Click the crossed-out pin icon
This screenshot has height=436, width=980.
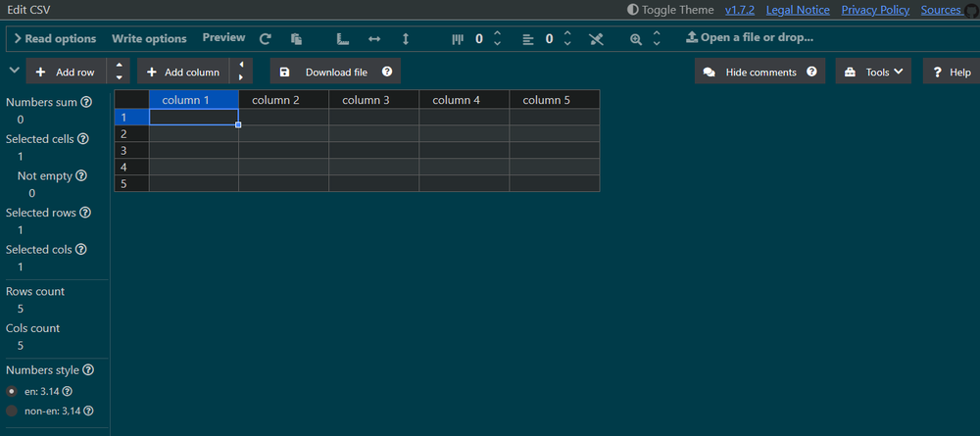596,39
